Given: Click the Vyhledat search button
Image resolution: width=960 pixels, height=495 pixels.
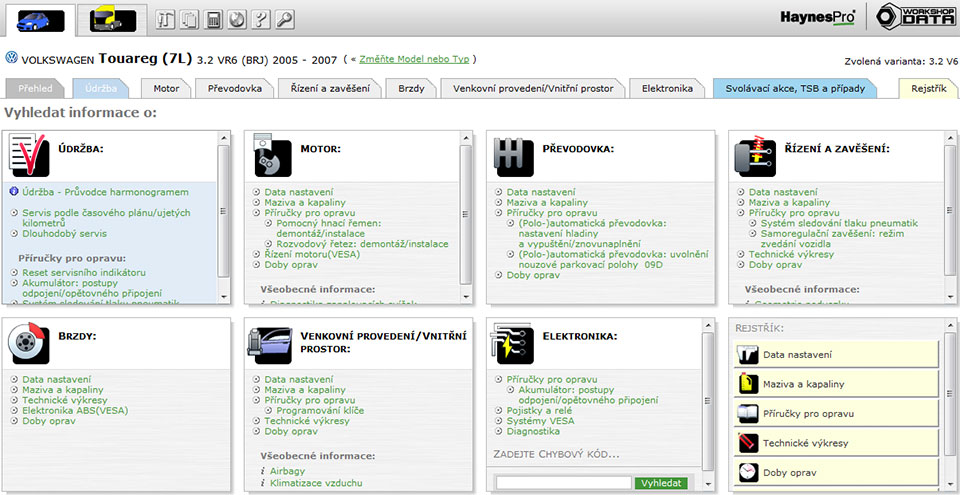Looking at the screenshot, I should [x=661, y=483].
